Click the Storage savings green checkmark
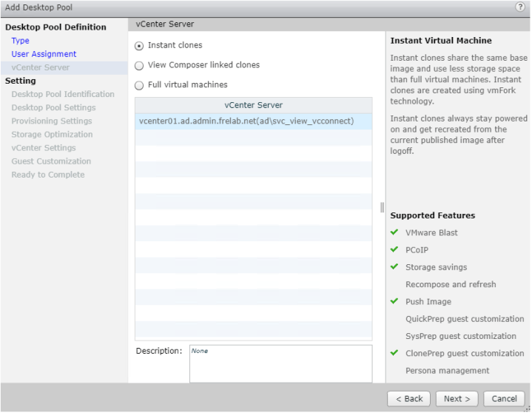The width and height of the screenshot is (532, 413). [x=394, y=266]
